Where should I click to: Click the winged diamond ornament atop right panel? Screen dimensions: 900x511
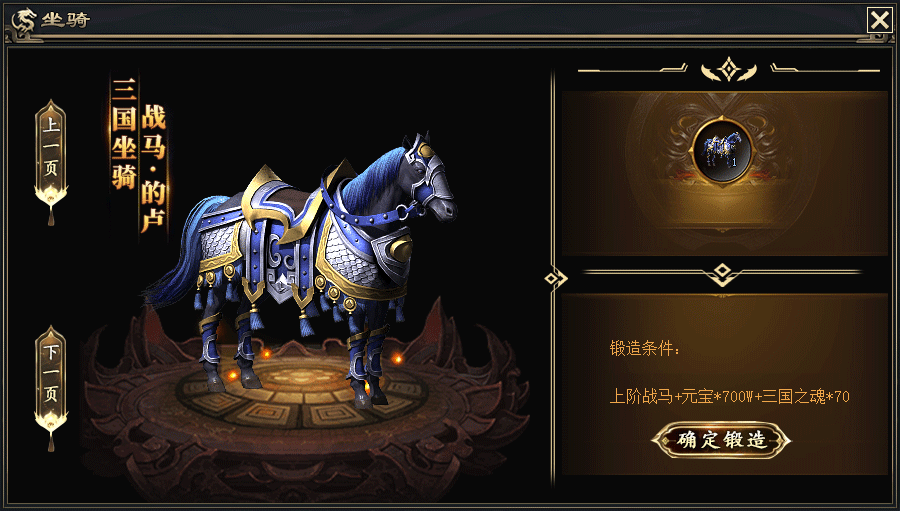(x=728, y=71)
